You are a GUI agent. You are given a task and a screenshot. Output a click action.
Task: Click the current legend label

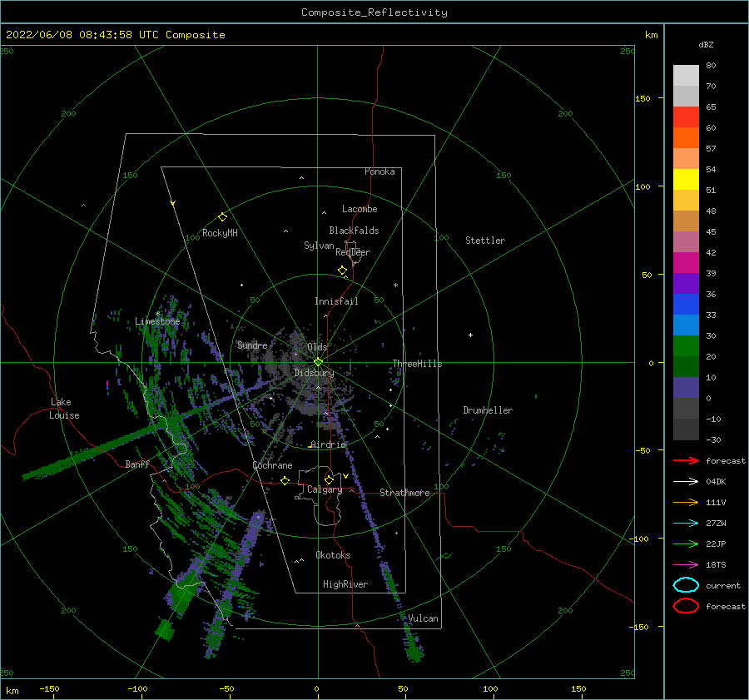point(723,586)
